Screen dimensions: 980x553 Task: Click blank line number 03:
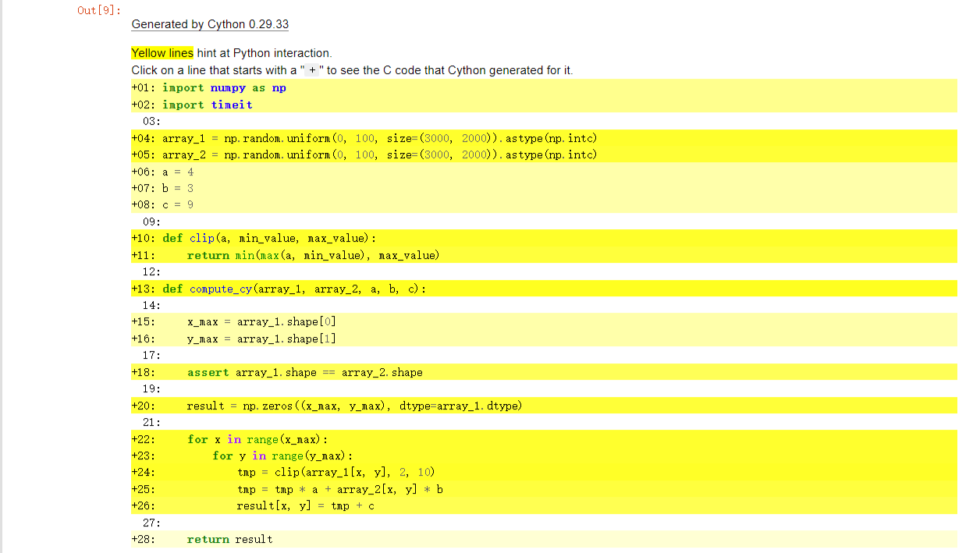click(x=151, y=122)
